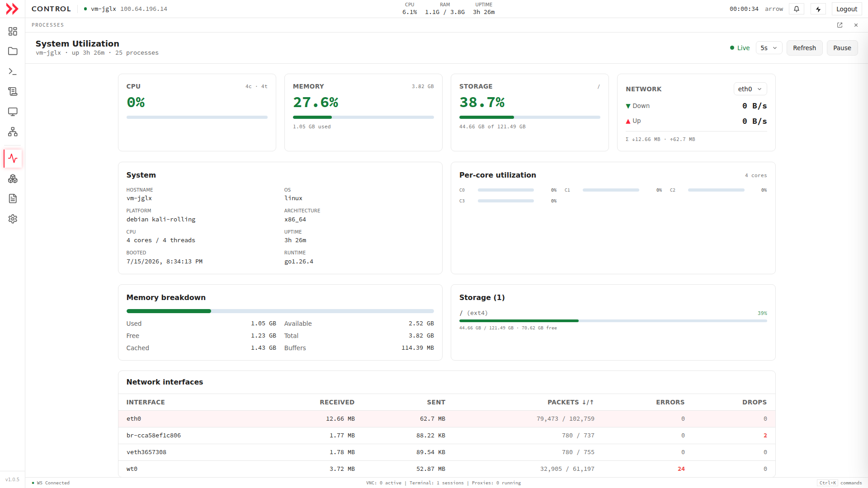Open the remote desktop monitor icon
This screenshot has width=868, height=488.
click(13, 112)
